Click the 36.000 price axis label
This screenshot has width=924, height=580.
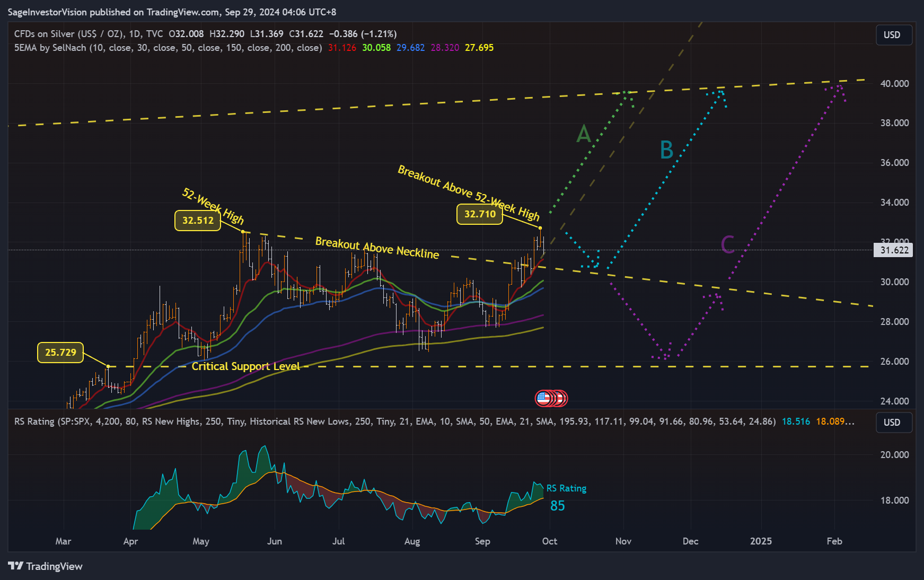894,163
